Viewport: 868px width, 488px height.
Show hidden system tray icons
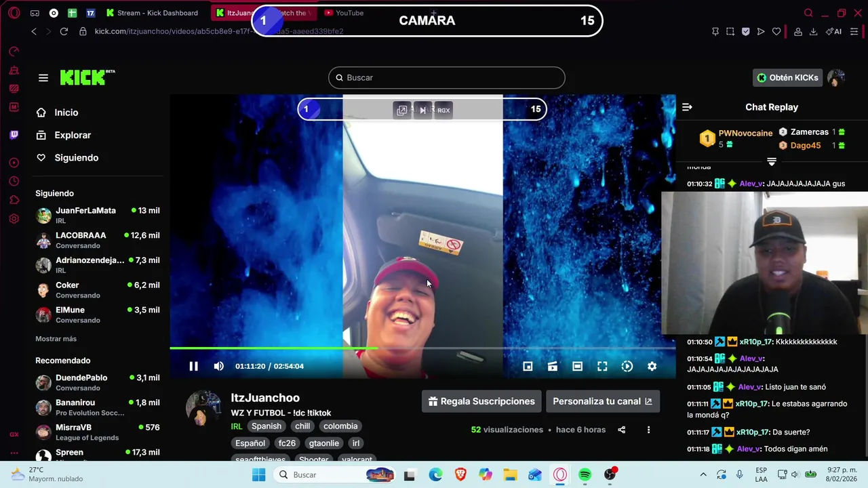pos(703,474)
